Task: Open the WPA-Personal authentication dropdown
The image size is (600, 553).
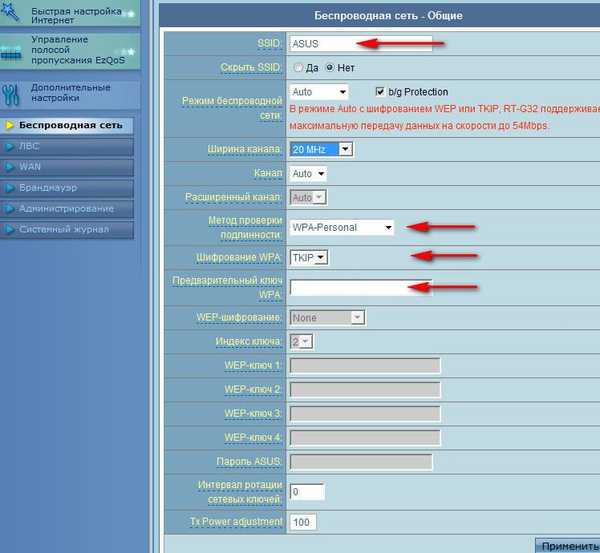Action: [x=342, y=227]
